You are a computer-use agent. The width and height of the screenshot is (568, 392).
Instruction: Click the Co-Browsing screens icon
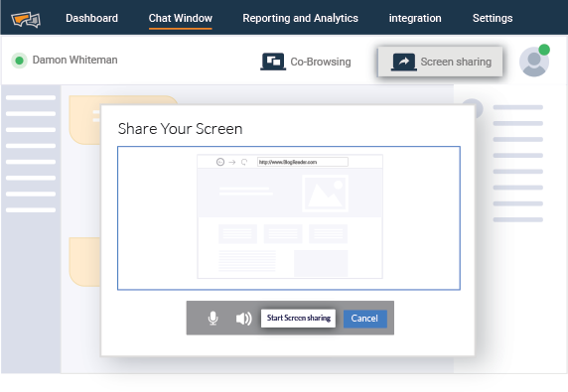coord(273,62)
